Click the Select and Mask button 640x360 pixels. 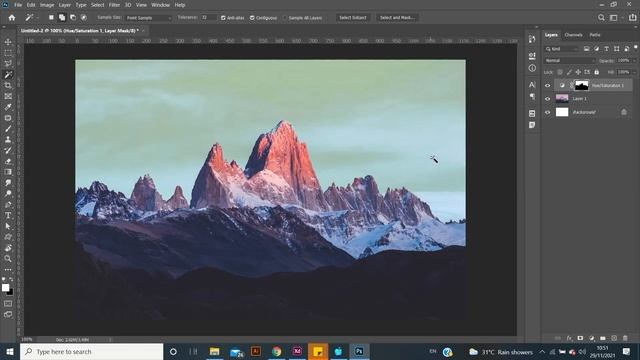coord(397,18)
